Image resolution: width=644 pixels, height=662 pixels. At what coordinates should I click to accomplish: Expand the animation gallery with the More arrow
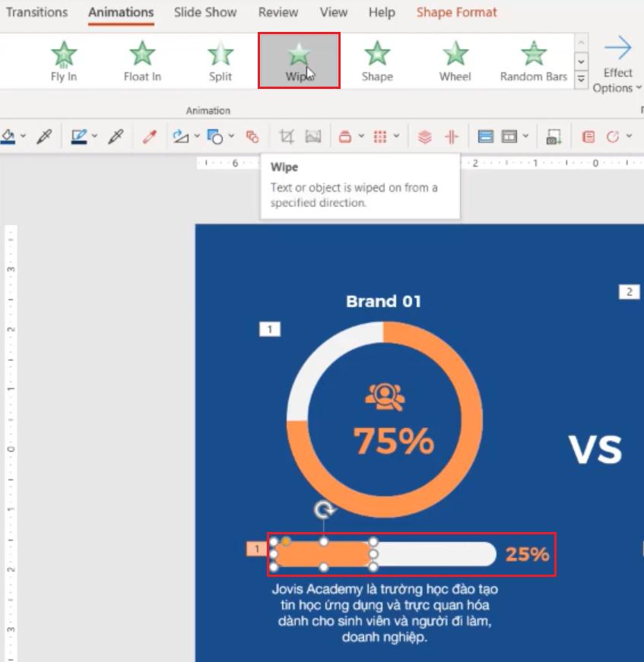point(579,78)
